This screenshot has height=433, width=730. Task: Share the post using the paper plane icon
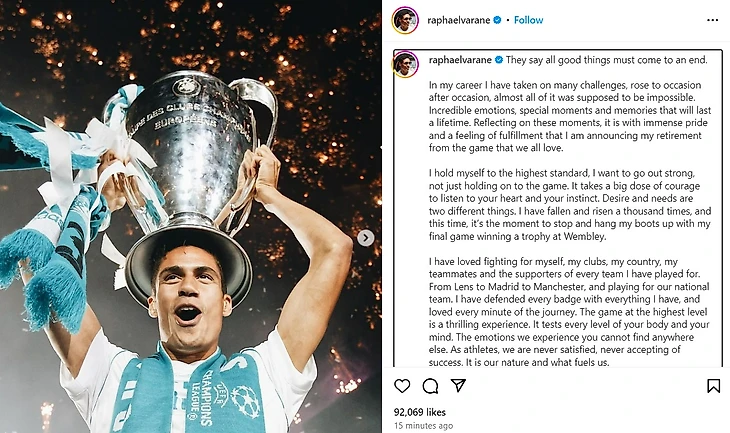click(x=458, y=386)
